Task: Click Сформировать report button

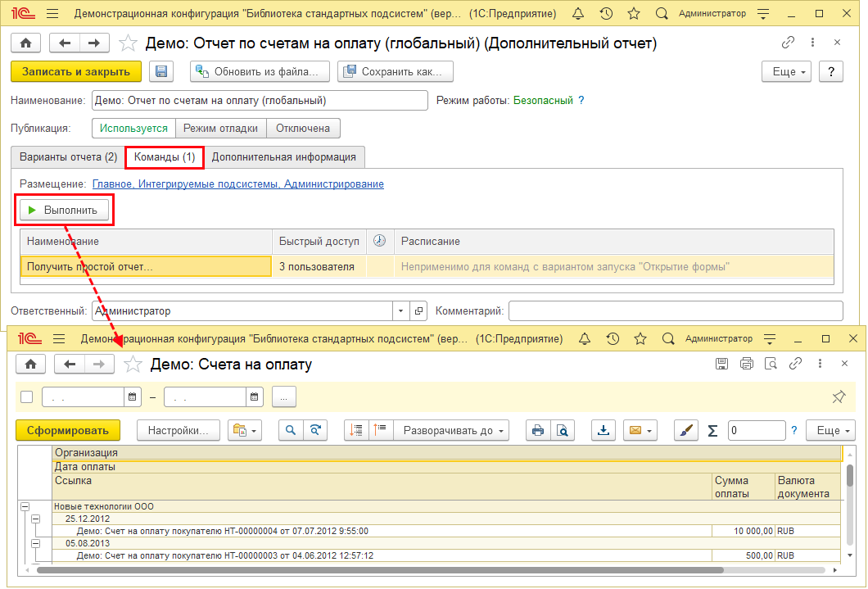Action: [67, 430]
